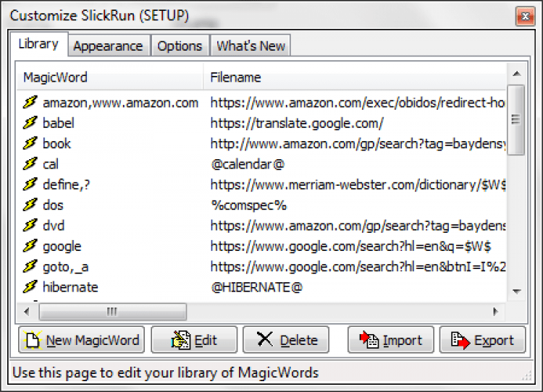
Task: Open the What's New tab
Action: tap(251, 46)
